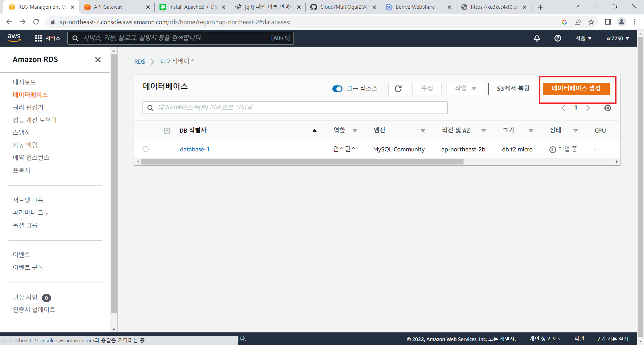This screenshot has height=345, width=644.
Task: Open a new browser tab
Action: 540,7
